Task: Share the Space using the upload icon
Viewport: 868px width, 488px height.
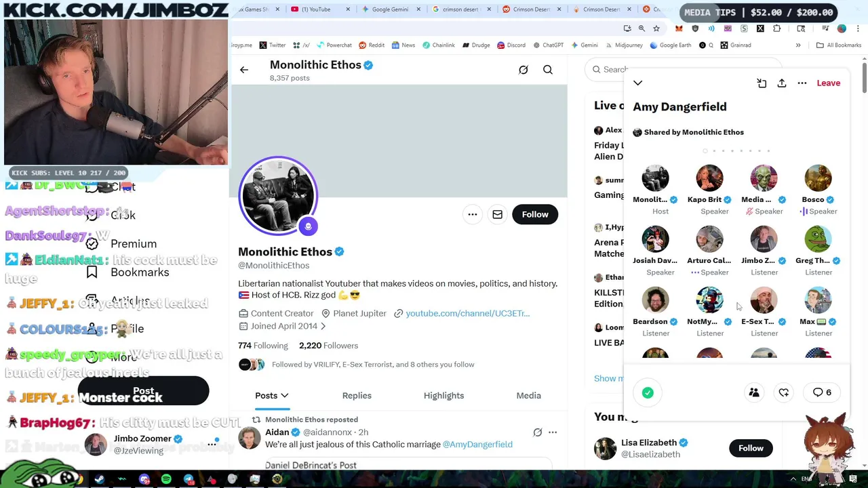Action: coord(782,83)
